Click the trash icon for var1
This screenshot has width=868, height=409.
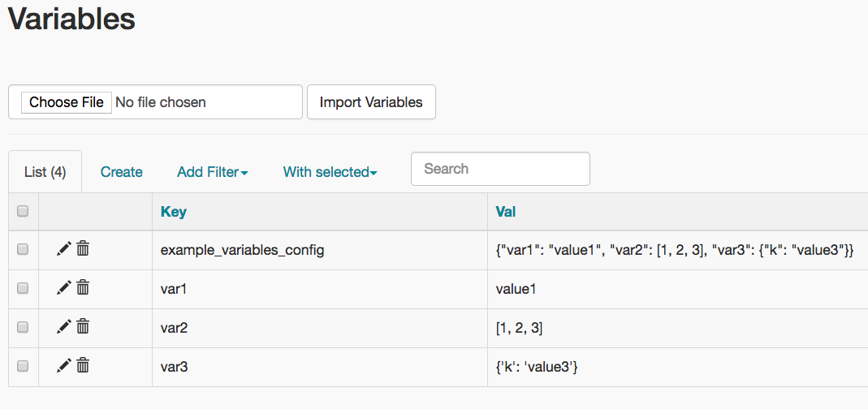pyautogui.click(x=83, y=288)
